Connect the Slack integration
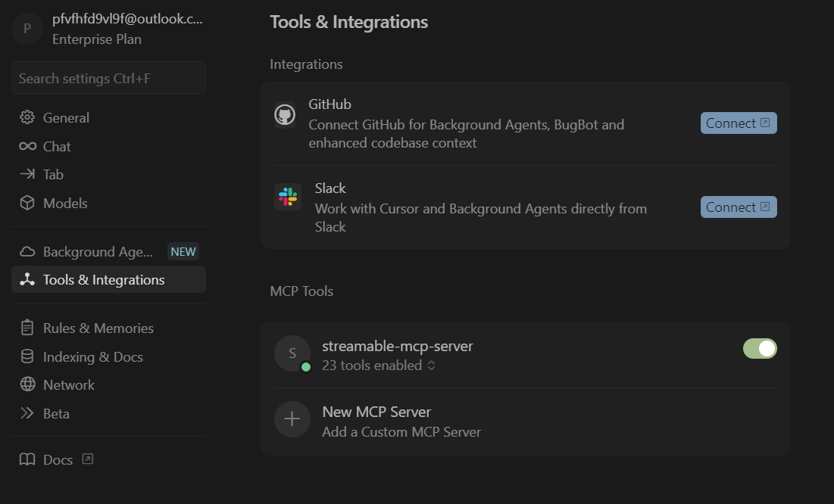 pos(738,207)
